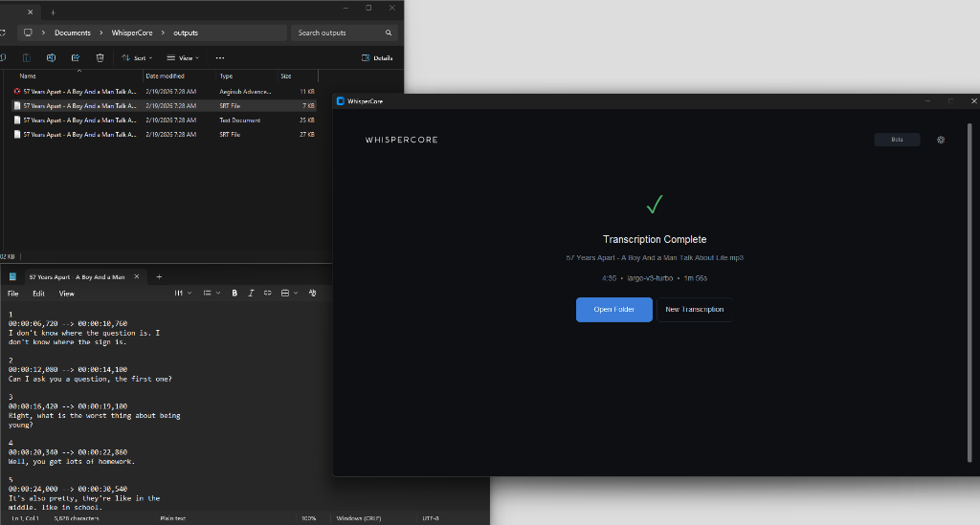The image size is (980, 525).
Task: Expand the Sort dropdown in Explorer
Action: click(137, 57)
